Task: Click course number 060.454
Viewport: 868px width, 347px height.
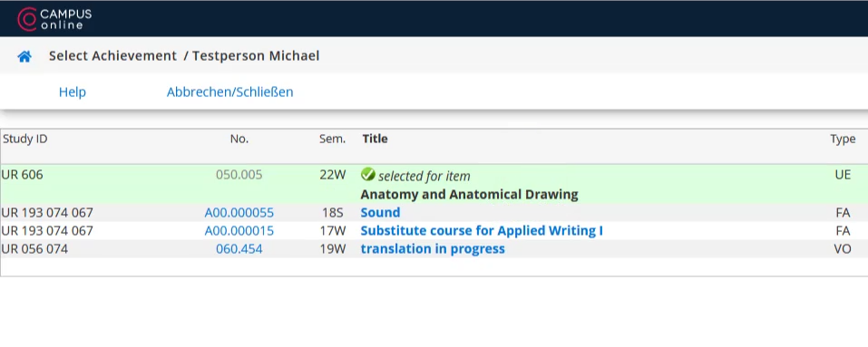Action: click(239, 249)
